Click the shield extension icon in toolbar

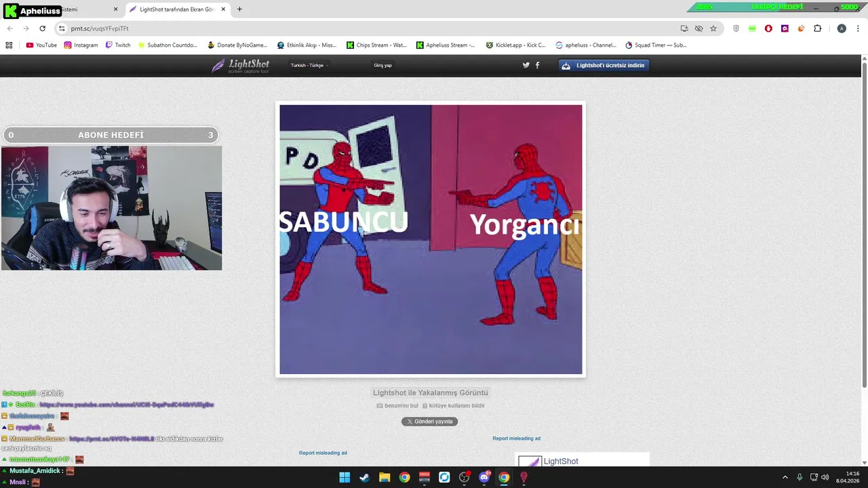tap(736, 28)
